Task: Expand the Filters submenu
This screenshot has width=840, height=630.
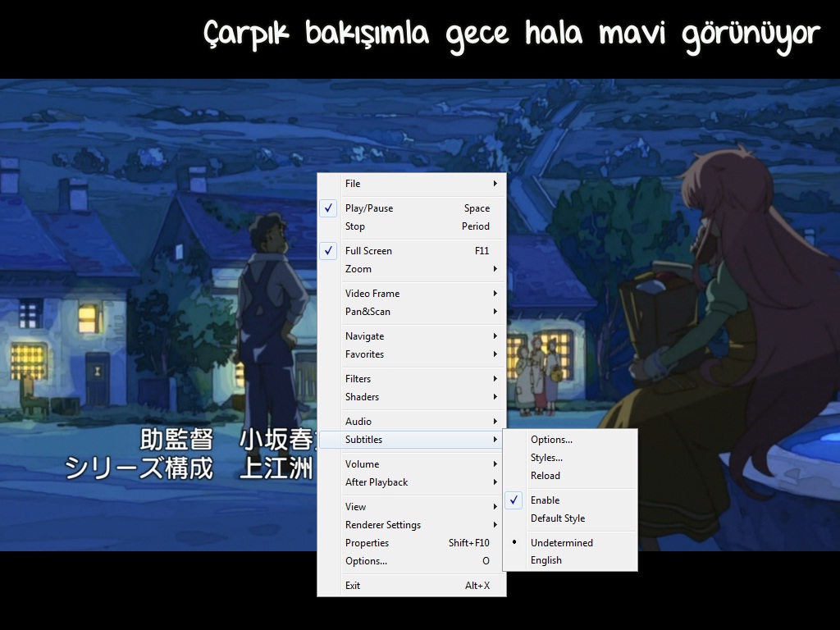Action: (412, 379)
